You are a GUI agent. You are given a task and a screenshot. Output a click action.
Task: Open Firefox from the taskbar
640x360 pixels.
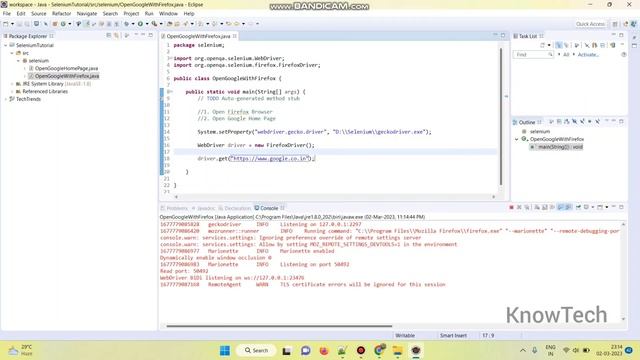tap(324, 351)
